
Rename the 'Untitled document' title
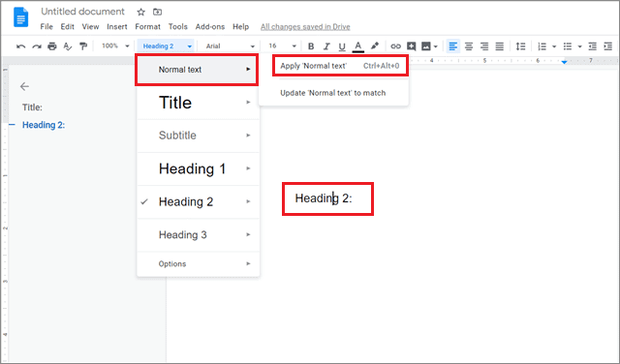(x=82, y=12)
